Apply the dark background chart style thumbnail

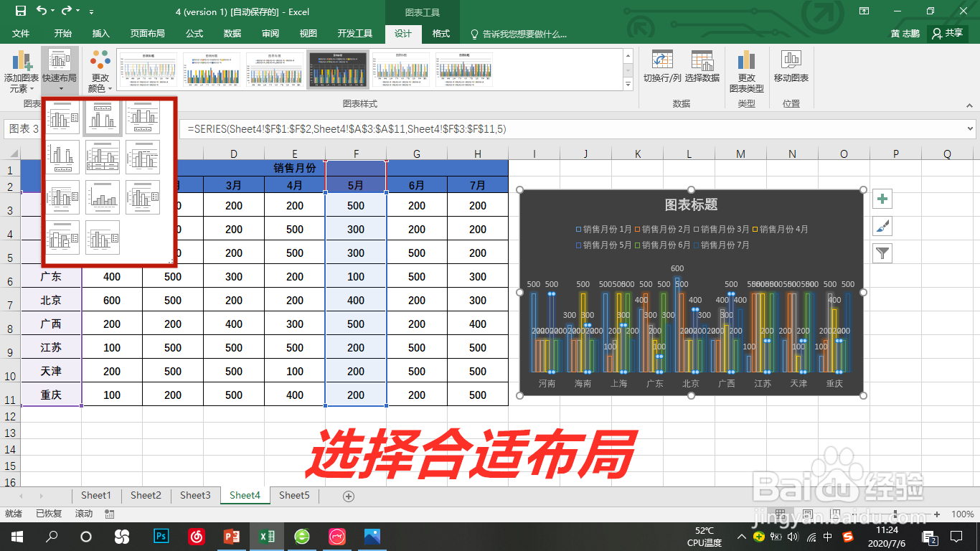337,70
